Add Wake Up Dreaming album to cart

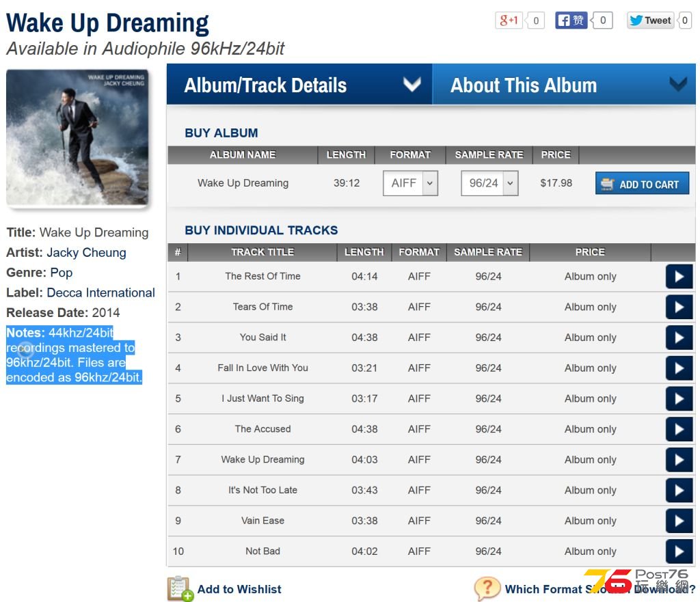pos(642,183)
